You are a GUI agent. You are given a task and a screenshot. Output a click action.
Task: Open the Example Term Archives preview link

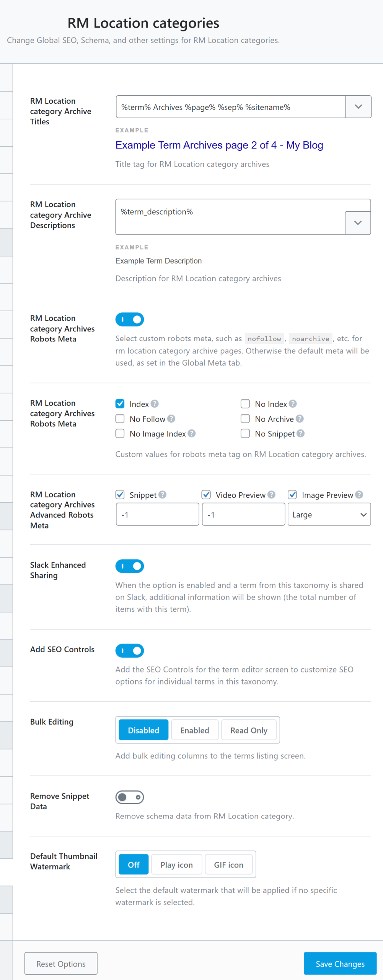(x=219, y=145)
